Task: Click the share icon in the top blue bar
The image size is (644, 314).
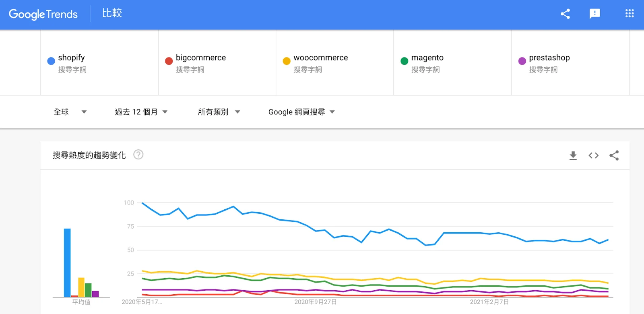Action: tap(565, 13)
